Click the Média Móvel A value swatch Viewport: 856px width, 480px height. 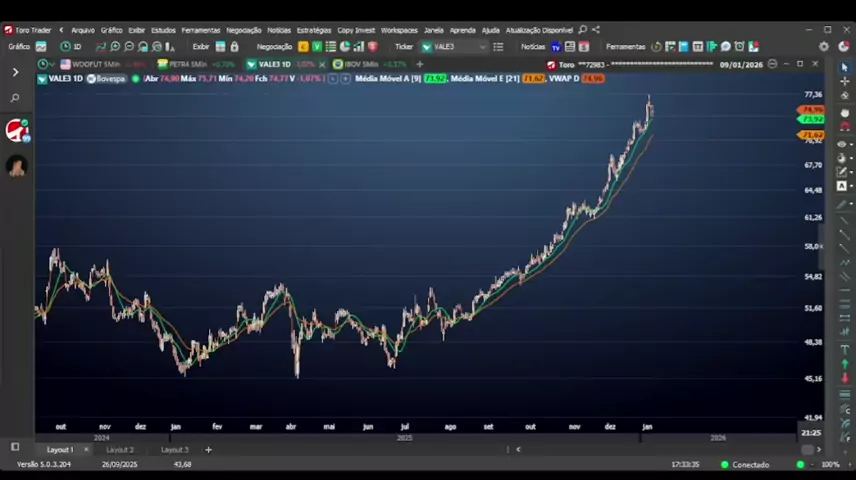[x=435, y=78]
